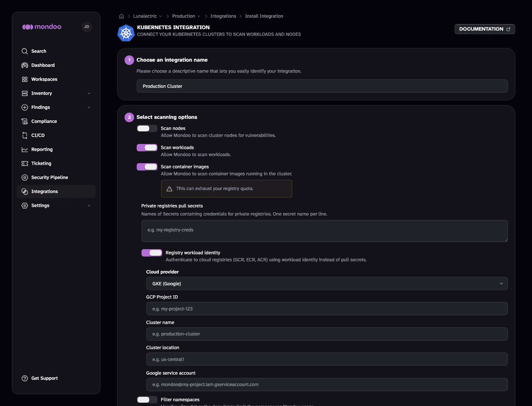Click the registry quota warning triangle icon

click(170, 189)
